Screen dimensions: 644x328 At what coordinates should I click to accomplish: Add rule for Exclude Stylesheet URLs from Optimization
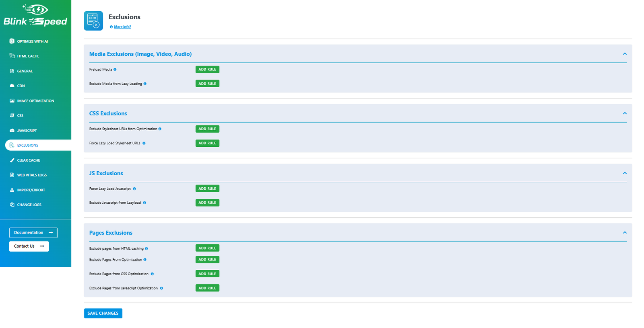(207, 129)
